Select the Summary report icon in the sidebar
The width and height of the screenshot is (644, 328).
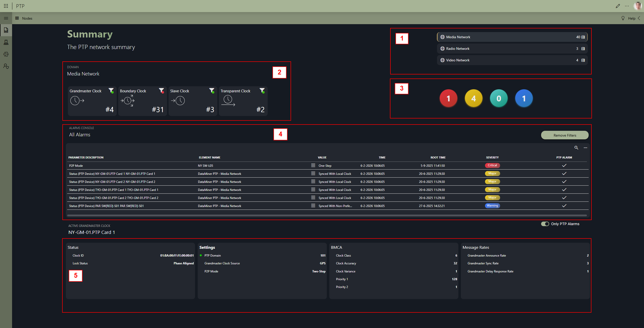coord(6,30)
